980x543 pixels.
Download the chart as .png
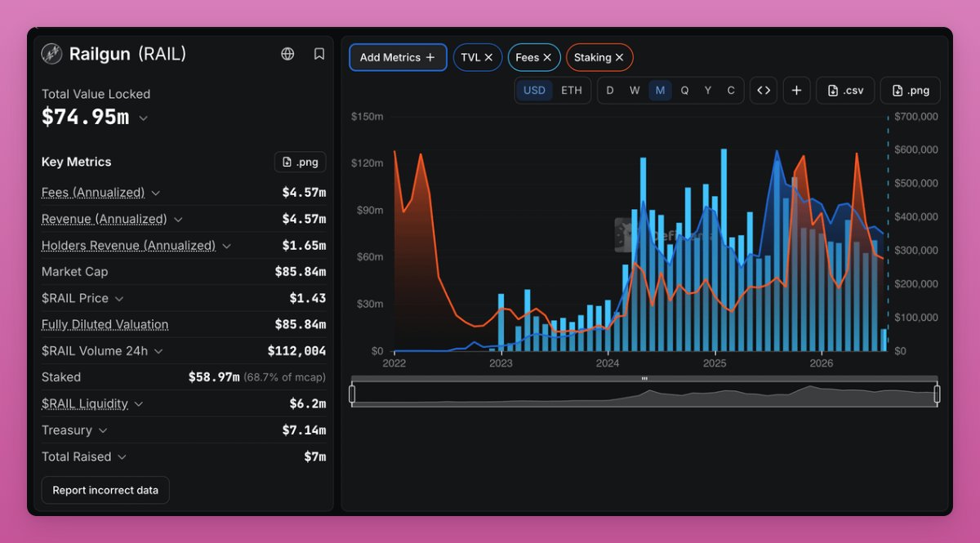[911, 91]
